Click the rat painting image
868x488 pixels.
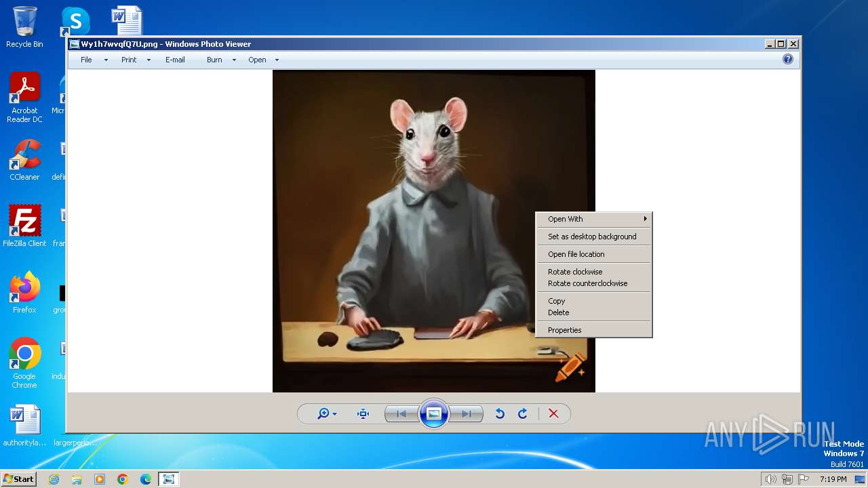(x=434, y=231)
